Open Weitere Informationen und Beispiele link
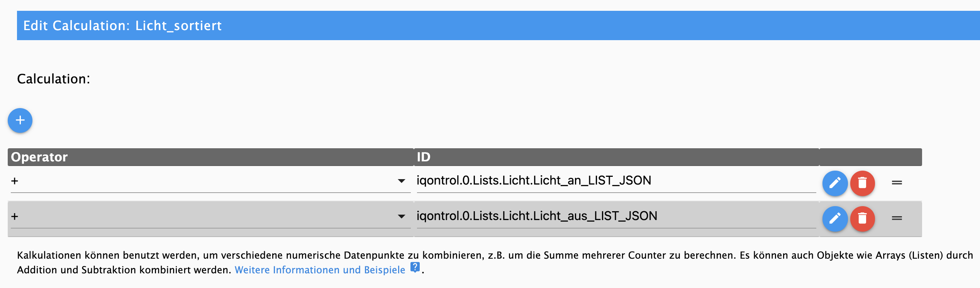This screenshot has height=288, width=980. point(320,270)
